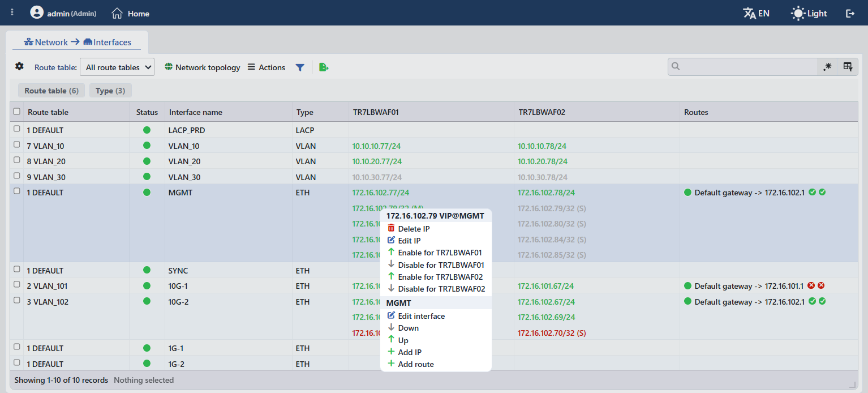Select Enable for TR7LBWAF01

436,253
